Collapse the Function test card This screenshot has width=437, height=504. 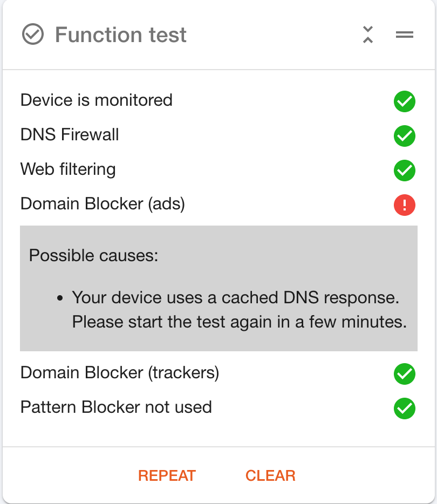(x=368, y=35)
